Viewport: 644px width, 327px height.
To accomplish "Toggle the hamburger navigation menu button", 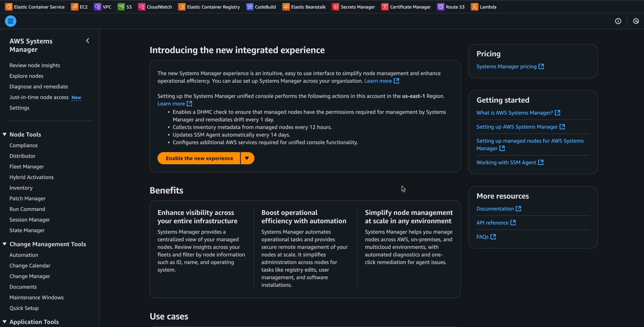I will 11,21.
